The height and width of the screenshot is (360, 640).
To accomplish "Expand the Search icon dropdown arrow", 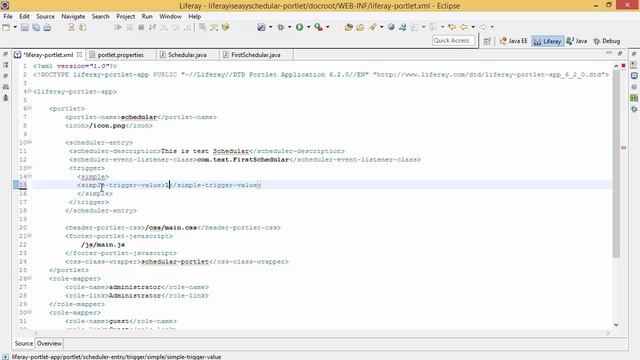I will pyautogui.click(x=382, y=27).
